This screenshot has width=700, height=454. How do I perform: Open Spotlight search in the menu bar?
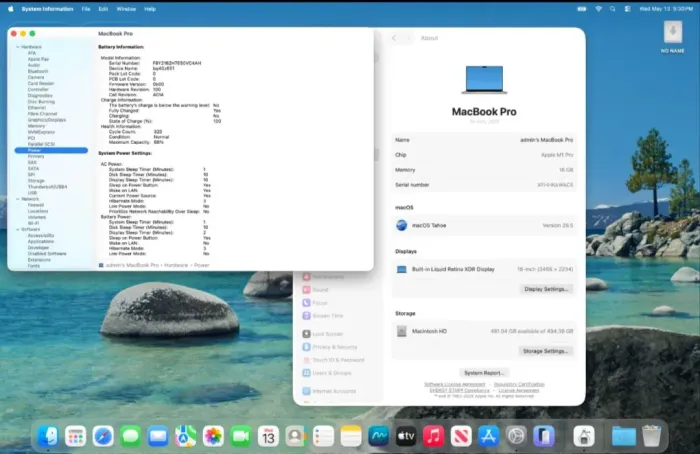click(x=612, y=8)
